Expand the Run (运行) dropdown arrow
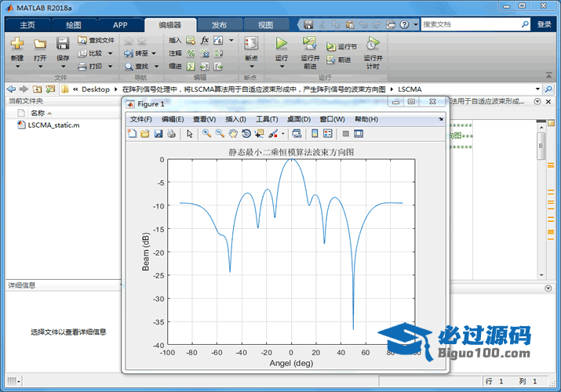Viewport: 561px width, 392px height. (282, 67)
